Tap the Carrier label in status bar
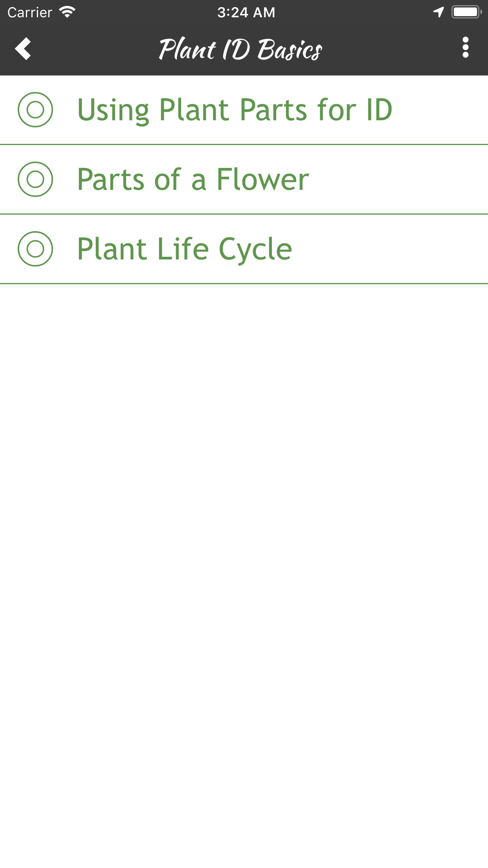488x868 pixels. [30, 13]
